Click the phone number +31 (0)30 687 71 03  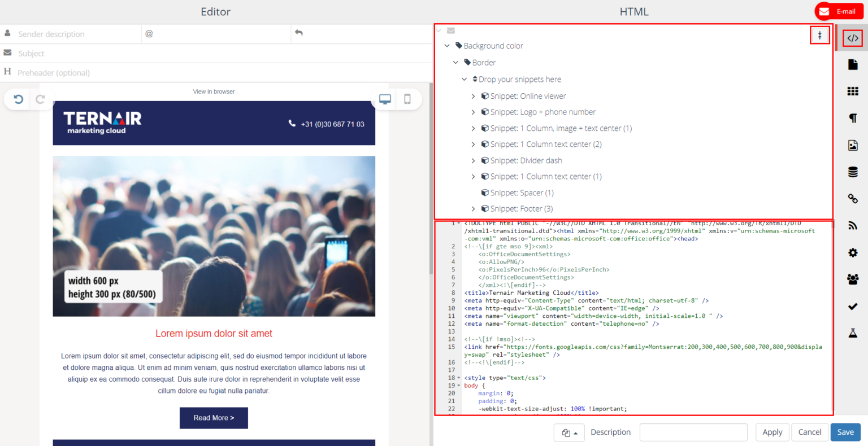(x=332, y=124)
